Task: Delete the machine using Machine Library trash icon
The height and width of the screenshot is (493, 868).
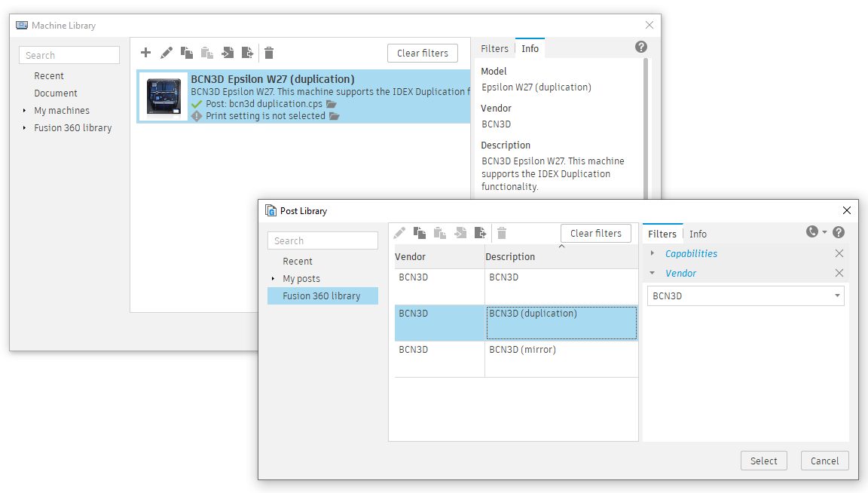Action: (x=269, y=53)
